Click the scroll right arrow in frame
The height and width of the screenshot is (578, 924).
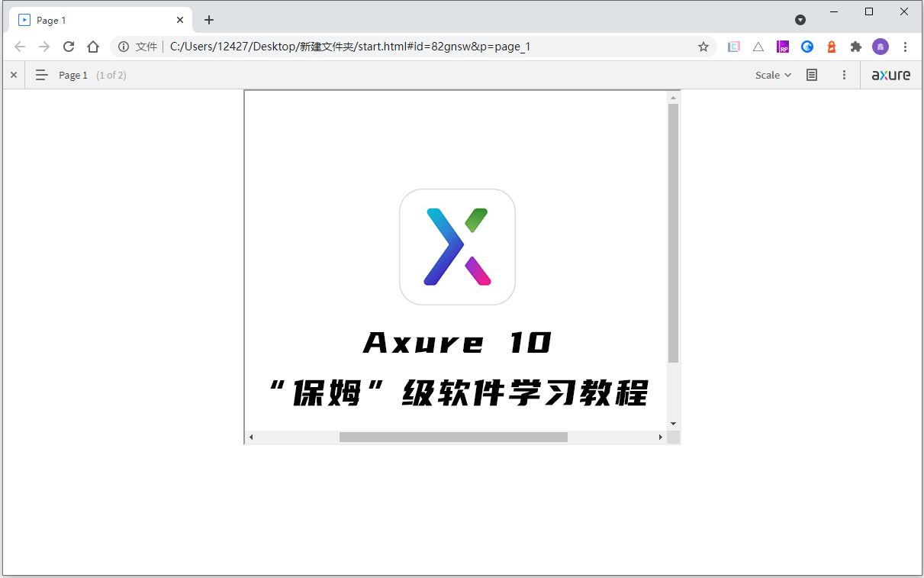pos(661,437)
